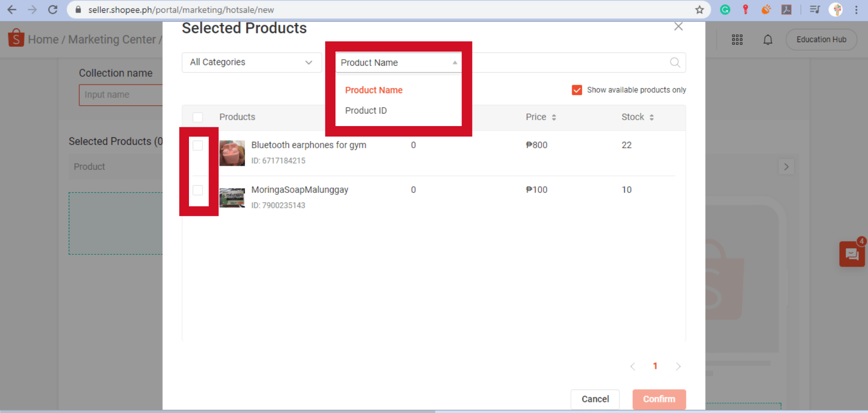
Task: Select the ₱100 price cell
Action: tap(537, 190)
